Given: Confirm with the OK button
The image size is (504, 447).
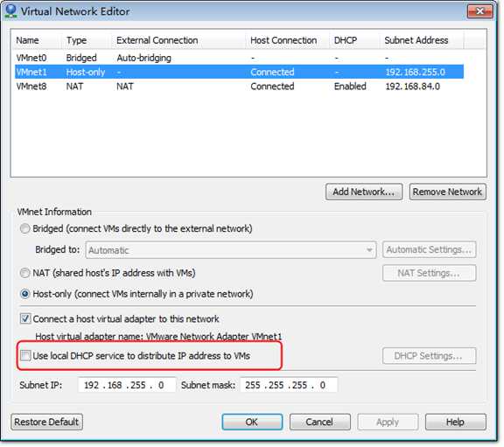Looking at the screenshot, I should click(252, 422).
